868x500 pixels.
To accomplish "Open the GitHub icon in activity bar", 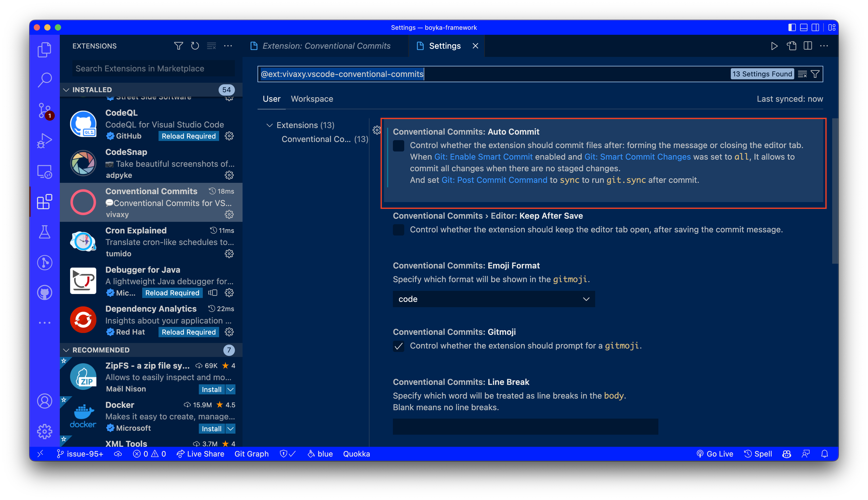I will tap(44, 292).
